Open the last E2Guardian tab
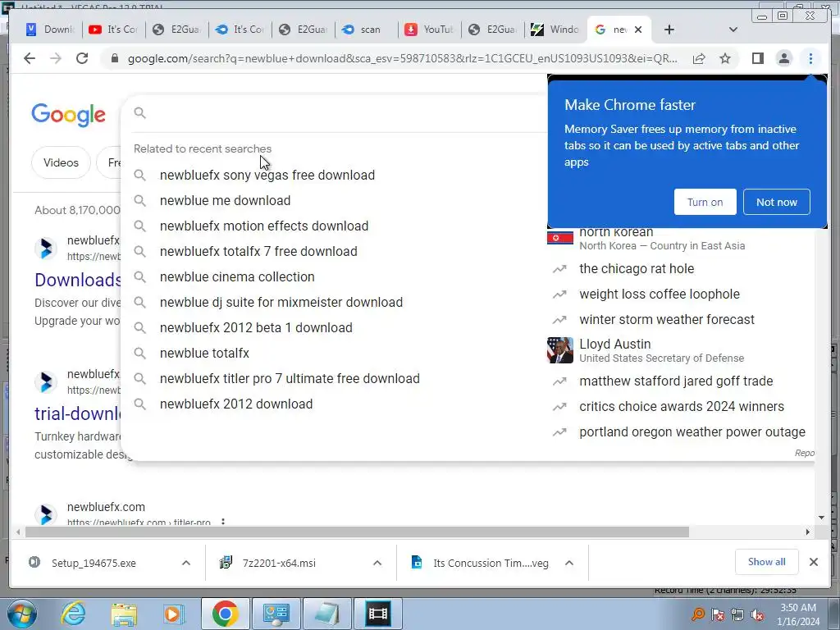840x630 pixels. [x=492, y=30]
